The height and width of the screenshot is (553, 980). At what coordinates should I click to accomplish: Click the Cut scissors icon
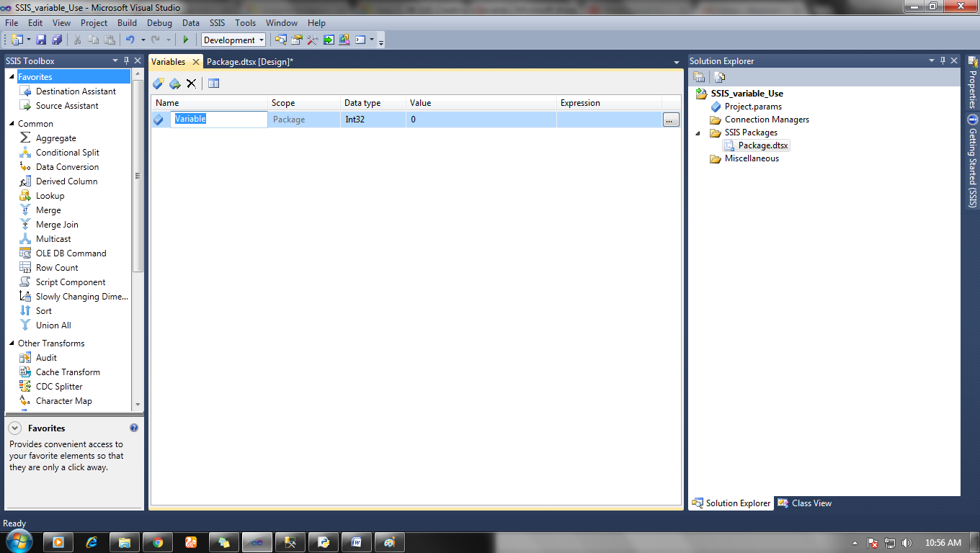[x=77, y=40]
